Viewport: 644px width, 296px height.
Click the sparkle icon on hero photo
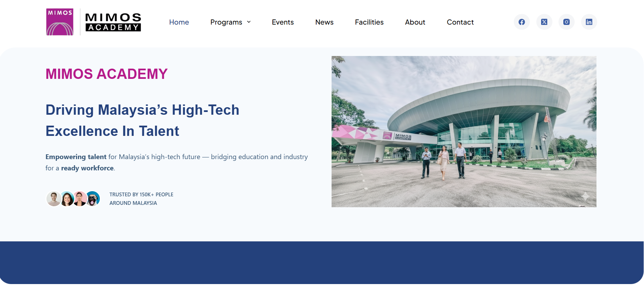(x=585, y=196)
